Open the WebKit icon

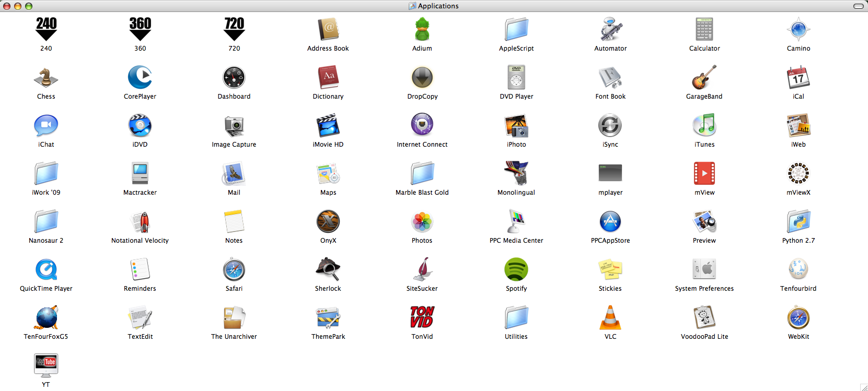pos(798,317)
